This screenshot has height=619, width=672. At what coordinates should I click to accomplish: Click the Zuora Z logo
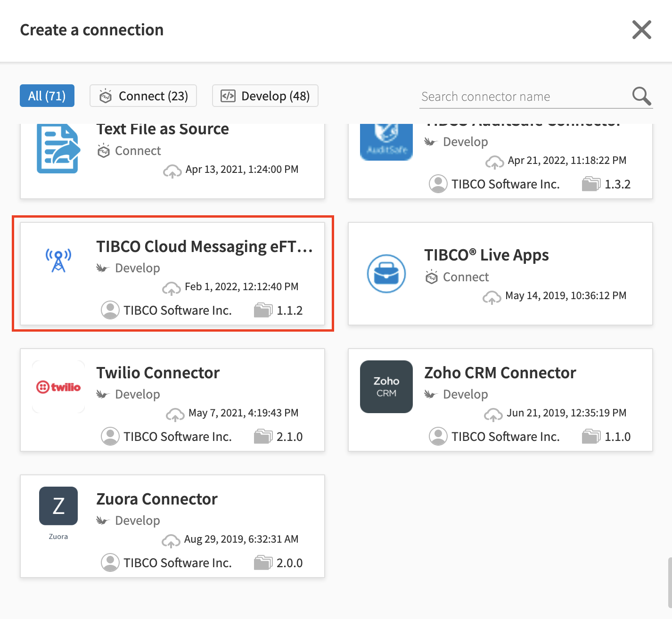58,506
